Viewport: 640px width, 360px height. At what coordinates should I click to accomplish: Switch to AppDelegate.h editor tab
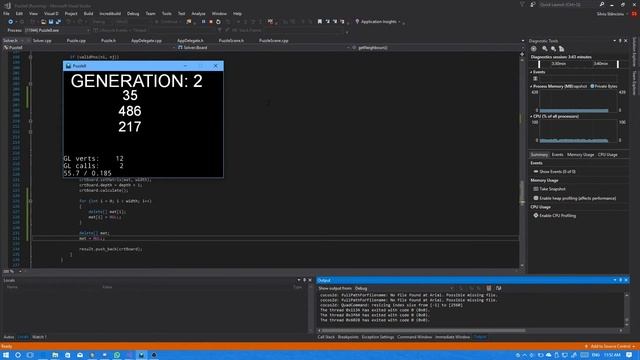click(190, 41)
